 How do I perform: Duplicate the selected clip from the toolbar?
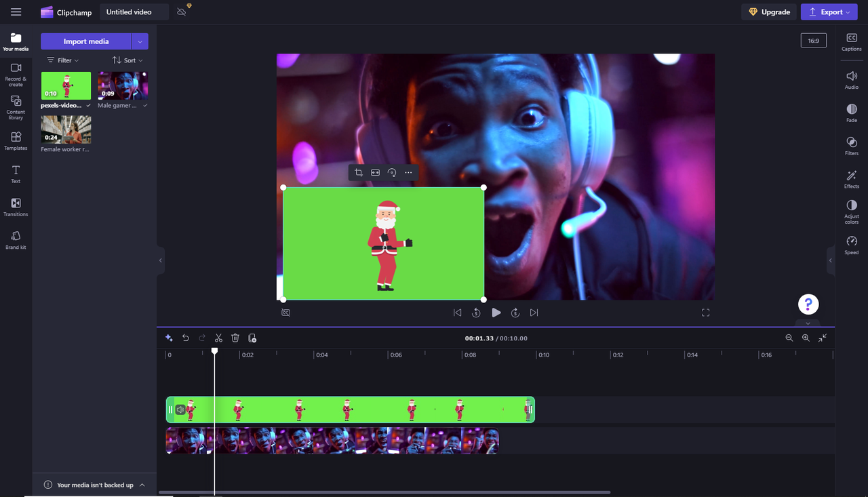click(252, 338)
